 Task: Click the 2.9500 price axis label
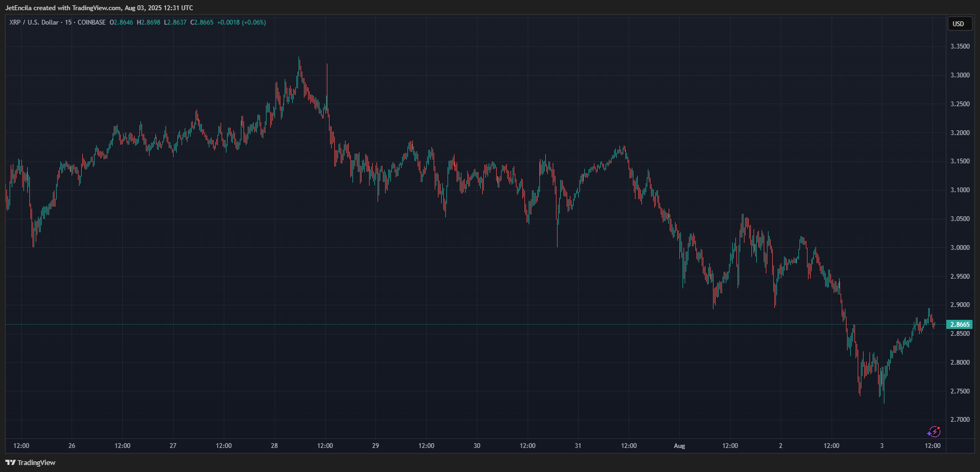pos(960,277)
